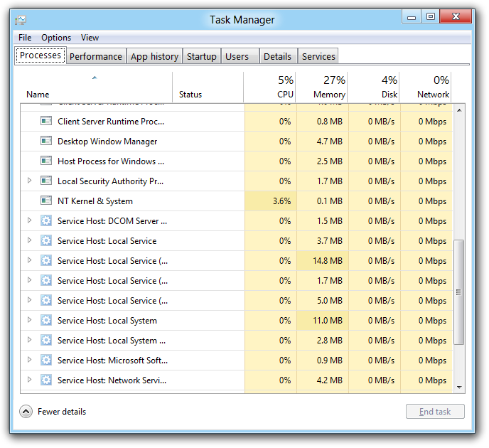Click the scroll down arrow of process list

(x=459, y=388)
